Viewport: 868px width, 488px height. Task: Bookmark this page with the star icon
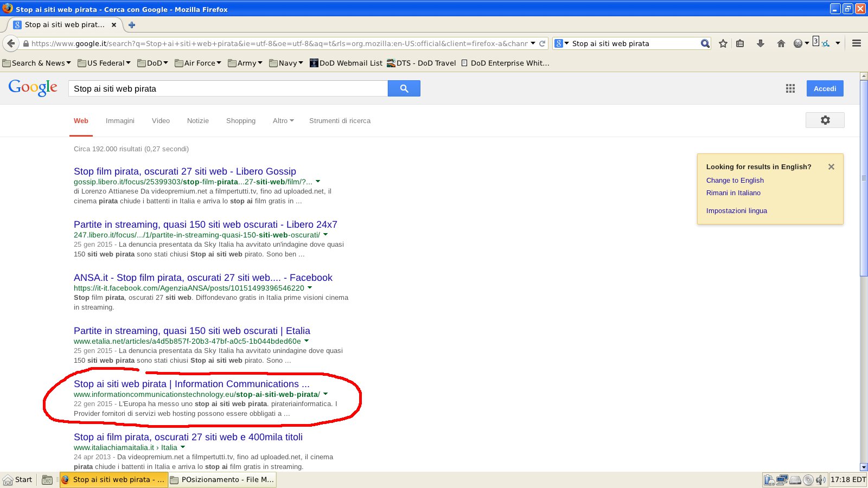pos(723,43)
